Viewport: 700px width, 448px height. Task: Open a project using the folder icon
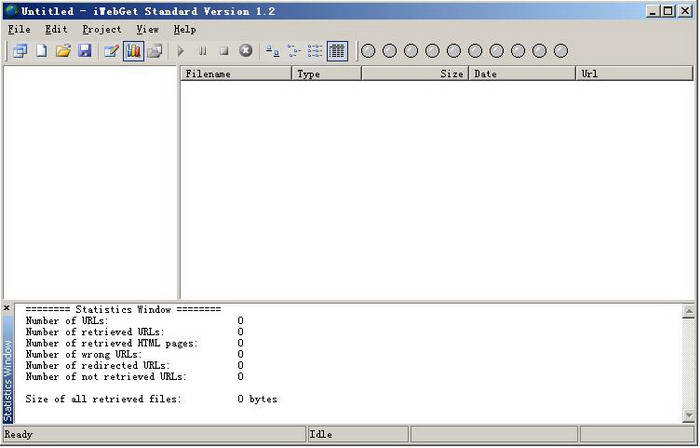pyautogui.click(x=63, y=51)
